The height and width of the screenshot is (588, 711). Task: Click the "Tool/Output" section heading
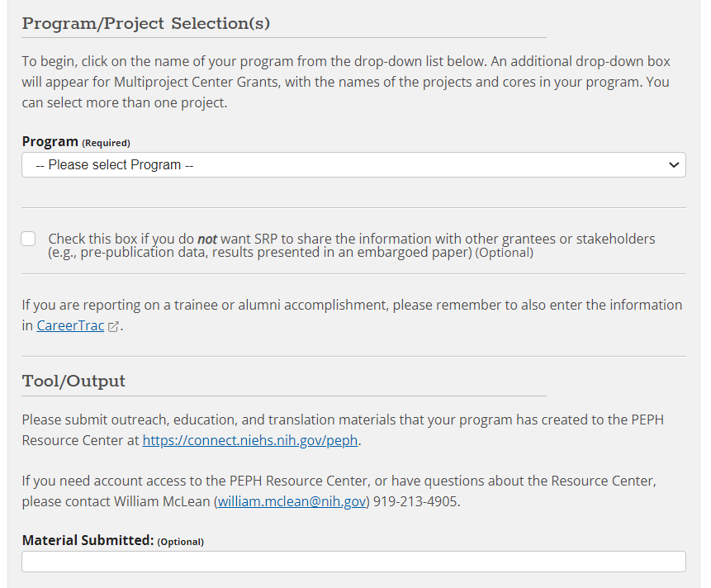pos(73,381)
